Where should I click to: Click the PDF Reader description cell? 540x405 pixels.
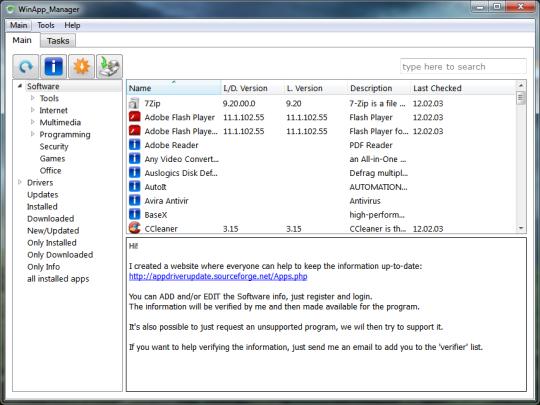[x=371, y=145]
